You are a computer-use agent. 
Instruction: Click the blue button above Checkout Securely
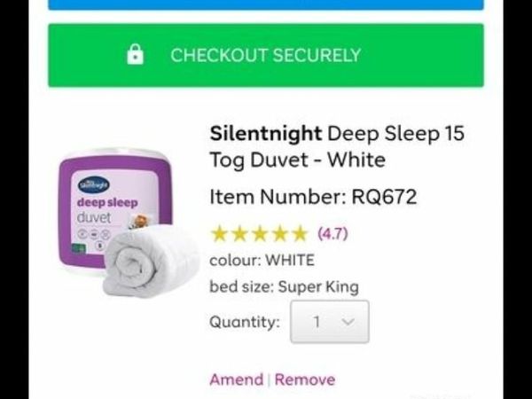pos(266,4)
